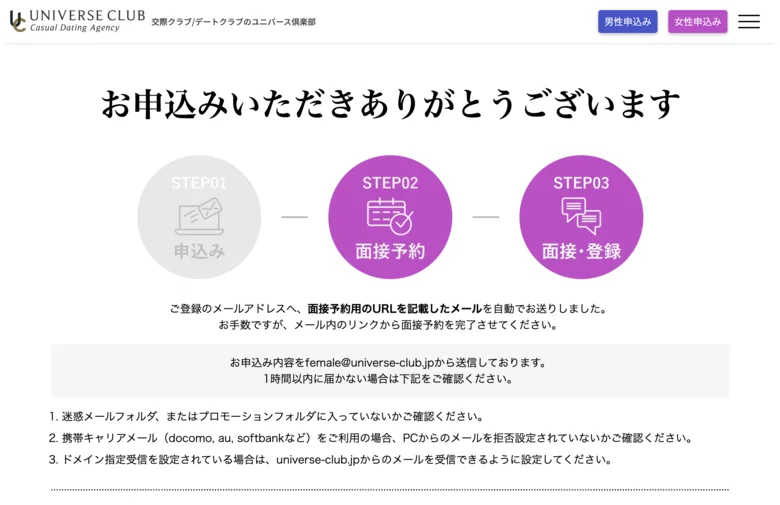Click the bold 面接予約用のURLを記載したメール text
The image size is (780, 505).
click(x=394, y=309)
